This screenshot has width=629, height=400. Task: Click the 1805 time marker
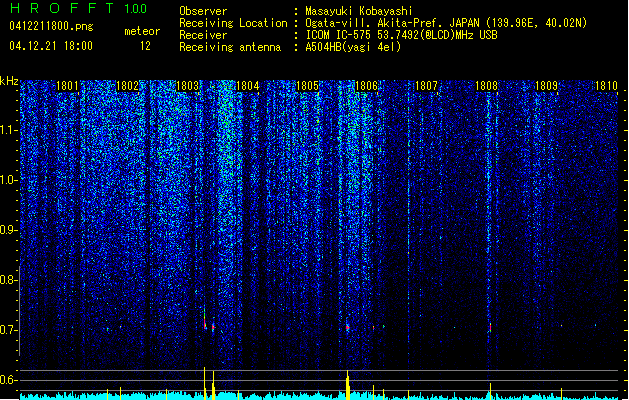coord(307,86)
